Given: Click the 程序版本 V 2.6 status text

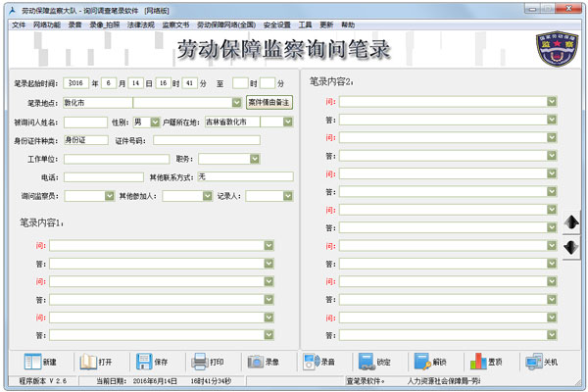Looking at the screenshot, I should click(x=42, y=381).
